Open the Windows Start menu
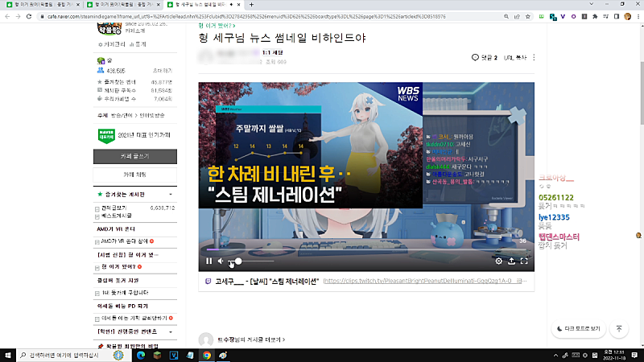 click(7, 356)
